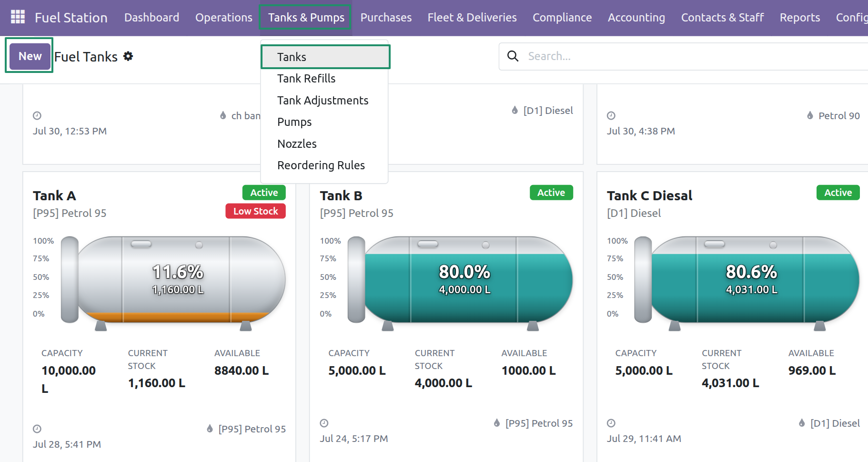
Task: Open the Dashboard menu
Action: pos(151,18)
